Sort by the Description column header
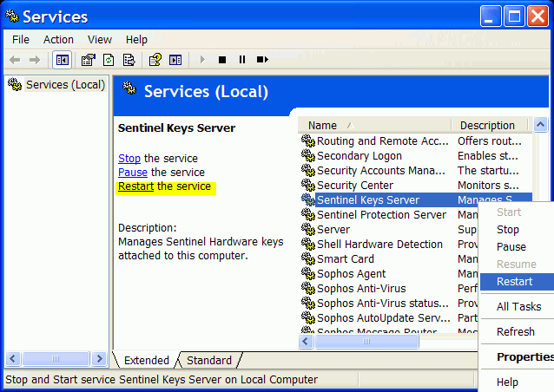This screenshot has width=554, height=392. click(x=490, y=125)
